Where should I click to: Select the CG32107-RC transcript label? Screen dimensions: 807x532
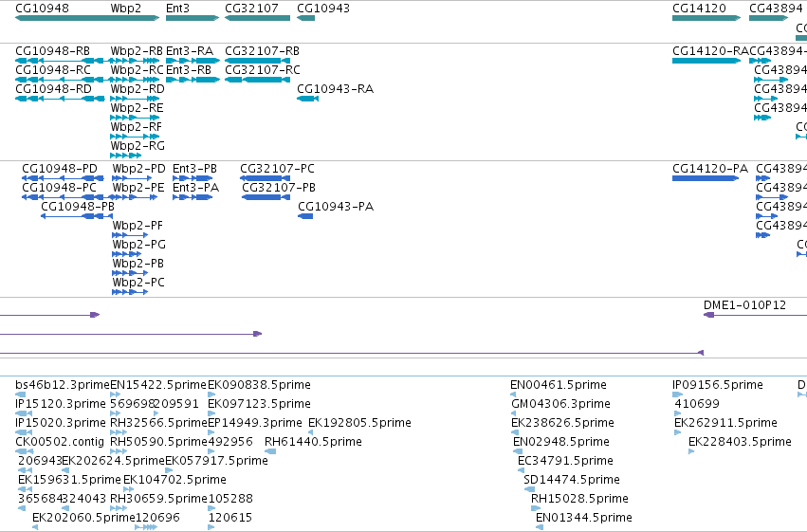(263, 70)
